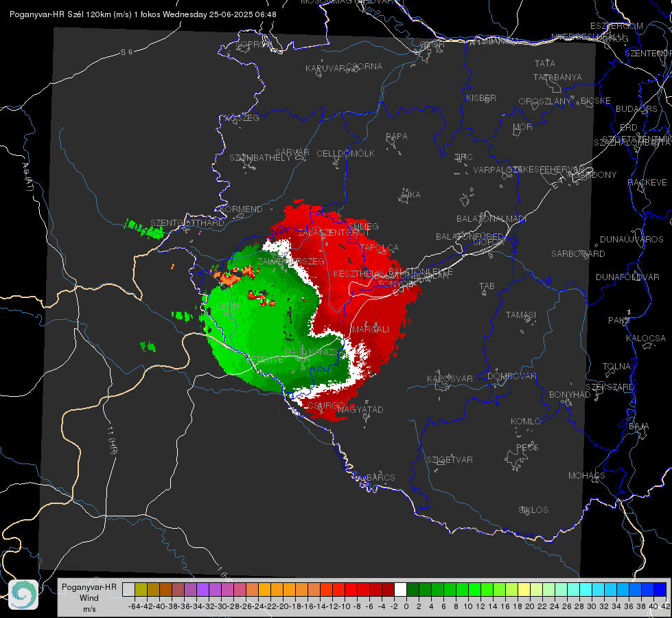Click the NAGYKANIZSA town label
Viewport: 672px width, 618px height.
click(x=314, y=352)
